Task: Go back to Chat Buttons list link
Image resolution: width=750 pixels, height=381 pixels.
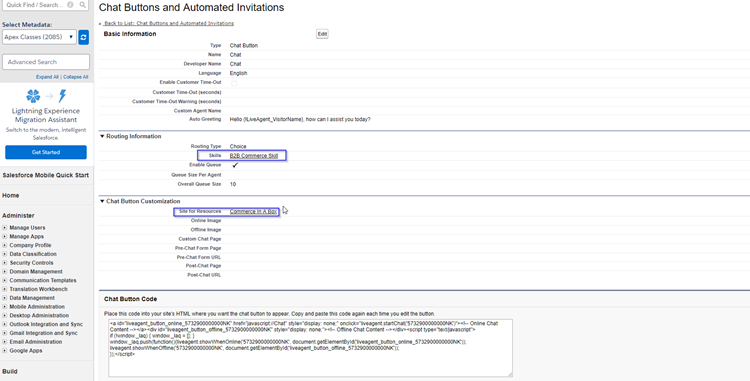Action: point(169,23)
